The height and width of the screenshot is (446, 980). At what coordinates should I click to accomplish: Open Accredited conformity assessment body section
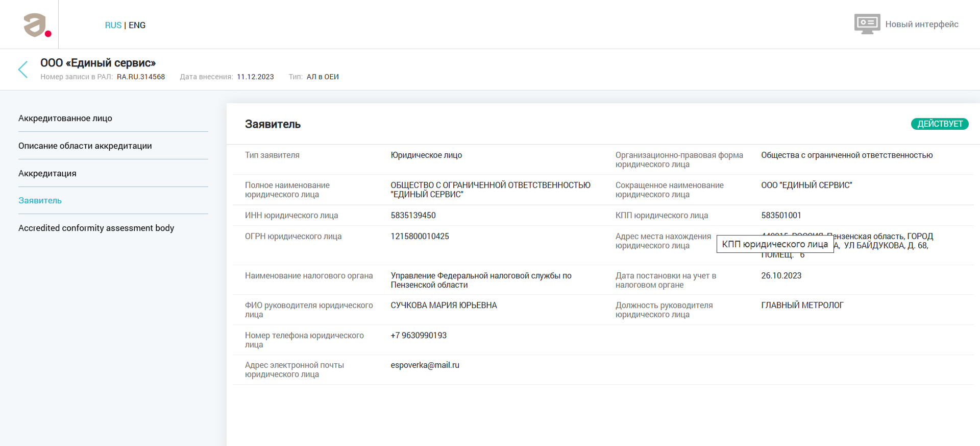point(96,228)
